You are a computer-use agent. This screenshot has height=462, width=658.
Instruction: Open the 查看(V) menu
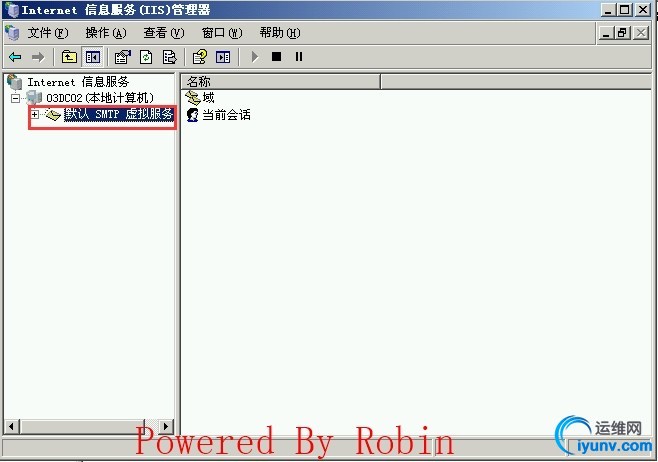pyautogui.click(x=164, y=33)
